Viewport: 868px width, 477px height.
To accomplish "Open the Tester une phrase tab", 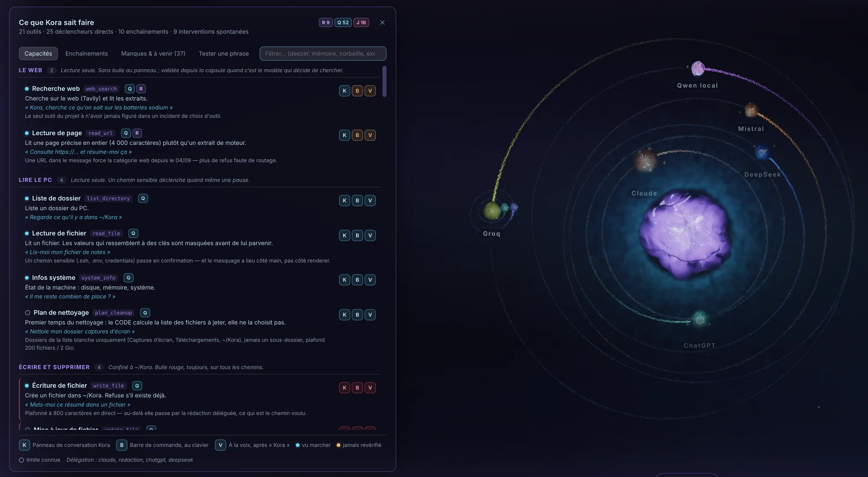I will (x=224, y=53).
